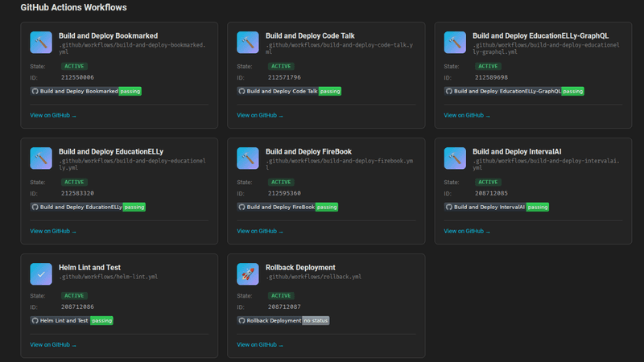Open View on GitHub link for Bookmarked workflow
The image size is (644, 362).
click(x=53, y=115)
